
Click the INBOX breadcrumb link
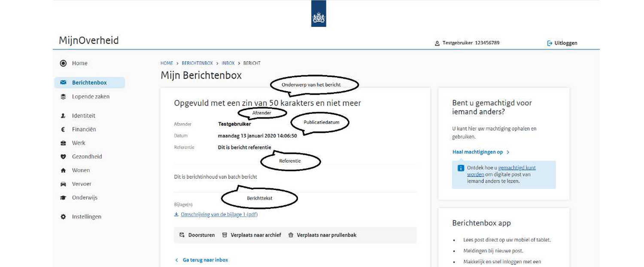[x=228, y=63]
